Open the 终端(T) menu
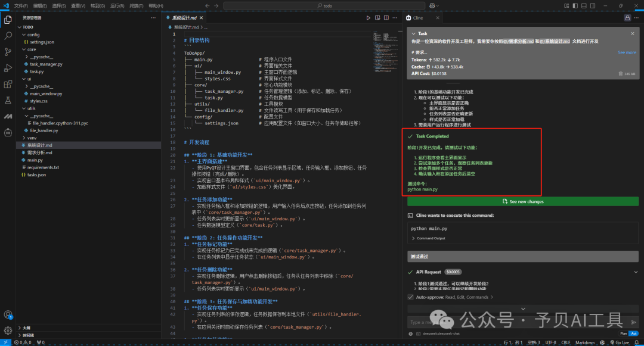 click(137, 6)
